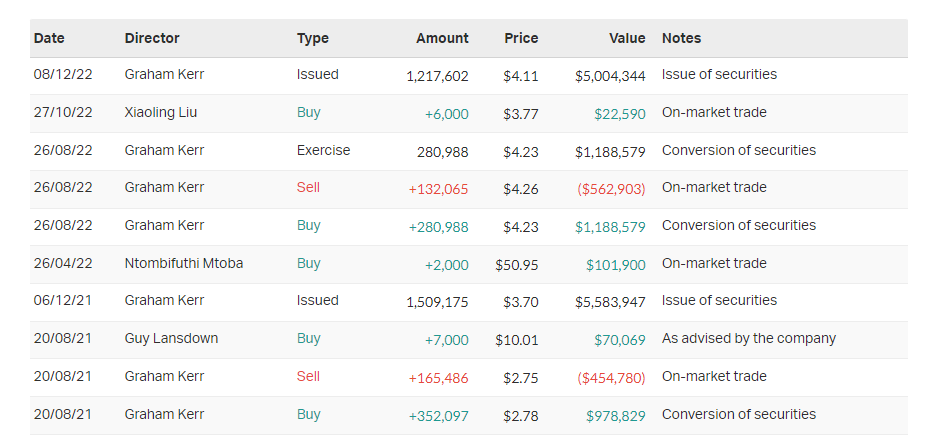Sort by the Date column header
Viewport: 939px width, 436px height.
pos(49,38)
